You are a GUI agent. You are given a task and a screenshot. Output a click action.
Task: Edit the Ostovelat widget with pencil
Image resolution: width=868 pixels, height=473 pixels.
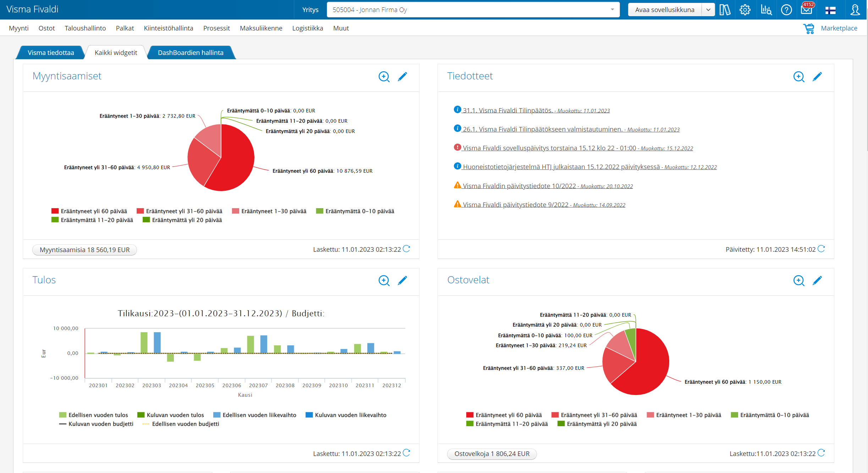[x=817, y=280]
